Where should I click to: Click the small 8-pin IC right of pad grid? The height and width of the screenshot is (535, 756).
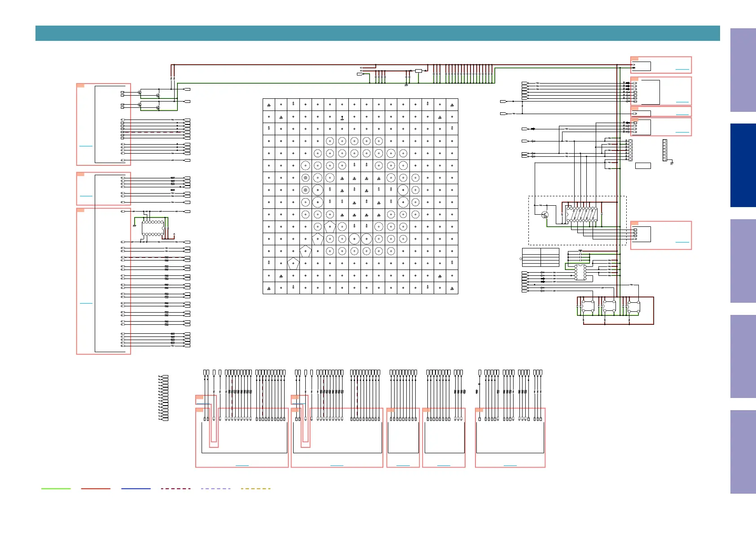coord(580,273)
